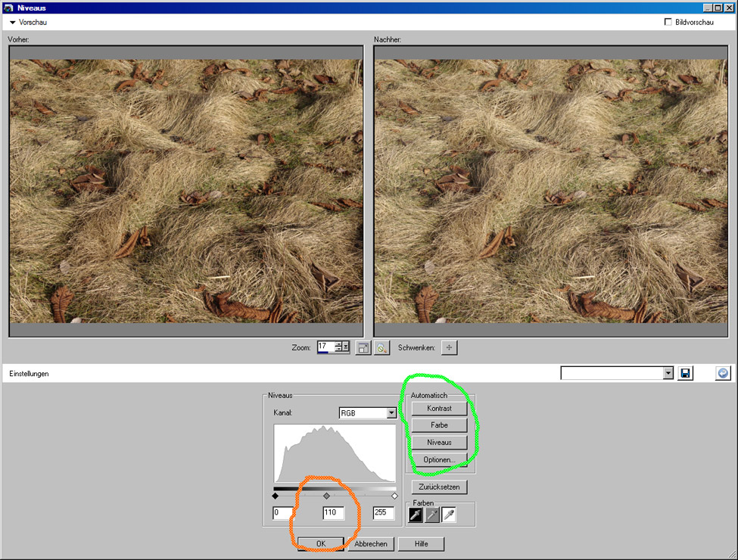738x560 pixels.
Task: Pick the black point eyedropper
Action: [x=415, y=515]
